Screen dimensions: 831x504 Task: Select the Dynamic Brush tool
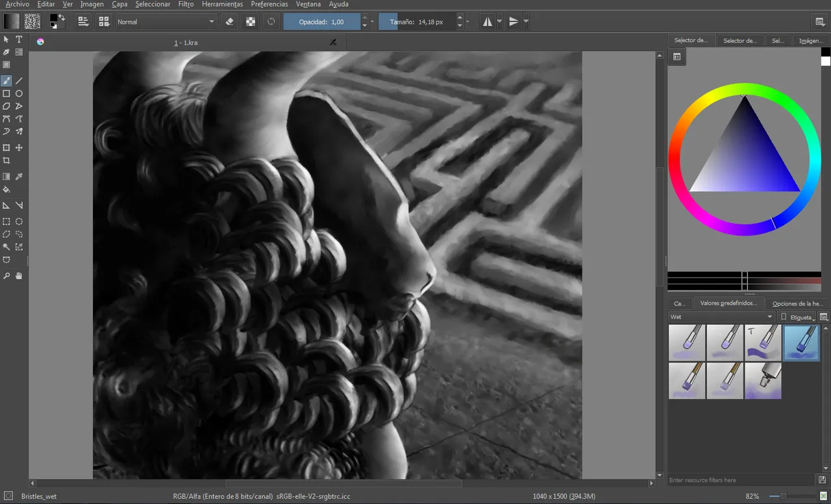click(x=6, y=132)
